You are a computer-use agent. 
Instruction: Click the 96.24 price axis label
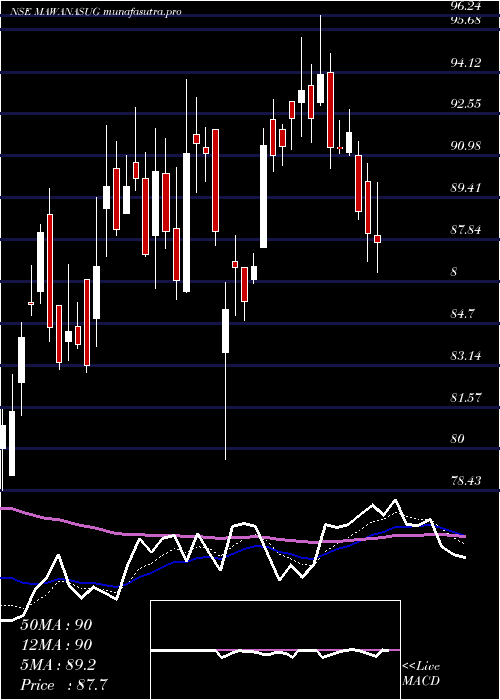tap(464, 7)
